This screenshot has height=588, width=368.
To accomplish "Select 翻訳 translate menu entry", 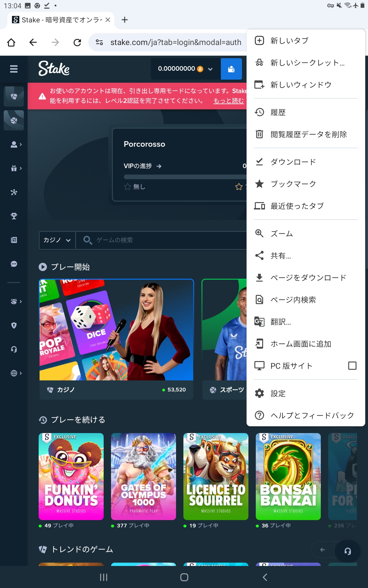I will pos(306,322).
